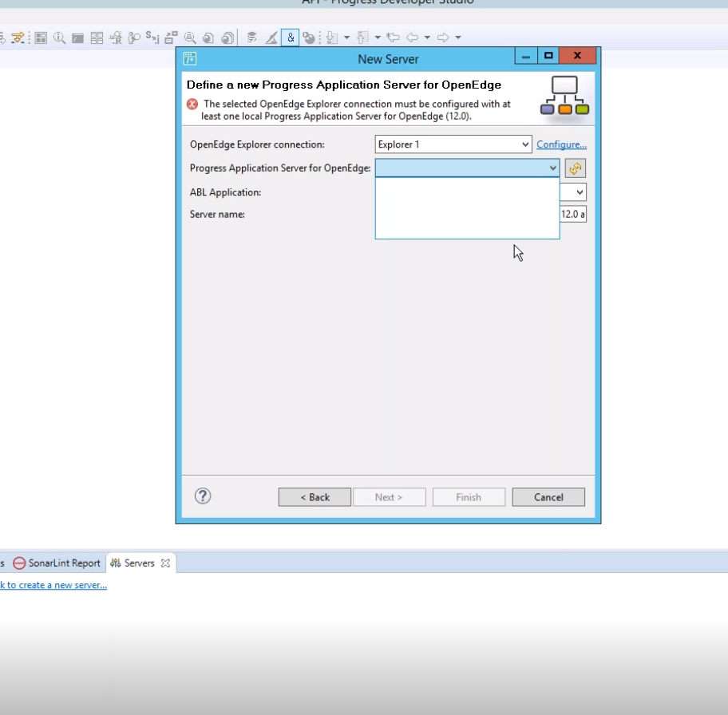This screenshot has height=715, width=728.
Task: Click the Configure... link
Action: (561, 144)
